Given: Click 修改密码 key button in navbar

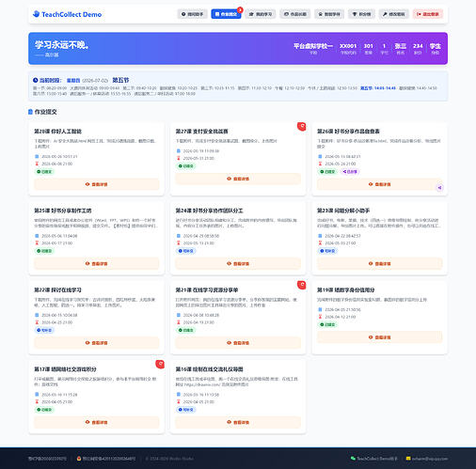Looking at the screenshot, I should click(394, 14).
